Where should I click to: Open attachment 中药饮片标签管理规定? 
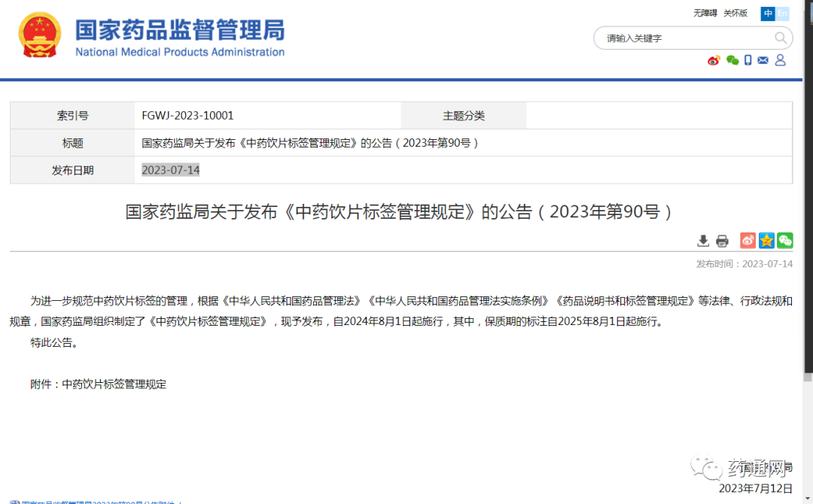pos(114,384)
